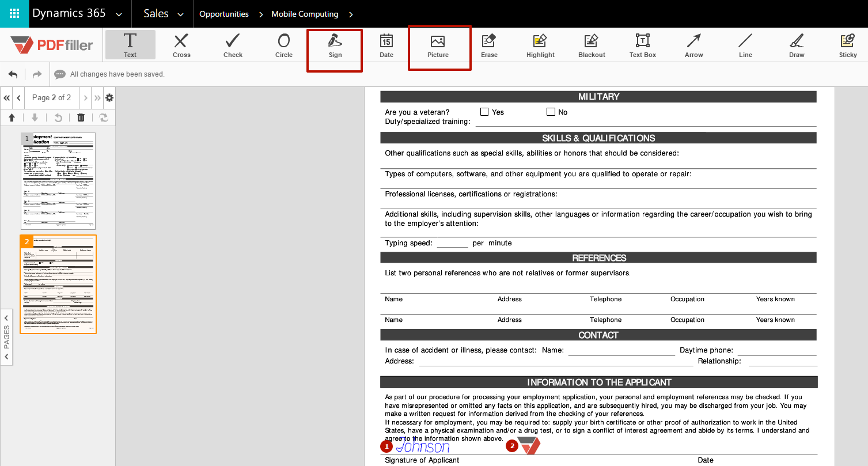Pick the Line tool
The image size is (868, 466).
[x=745, y=45]
